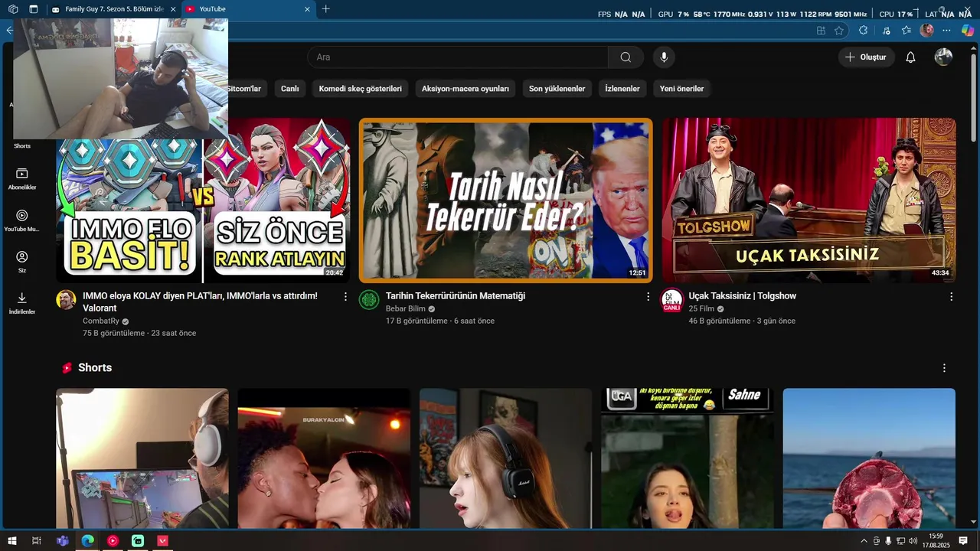Open the BURAKYALCIN Shorts thumbnail

pyautogui.click(x=324, y=458)
